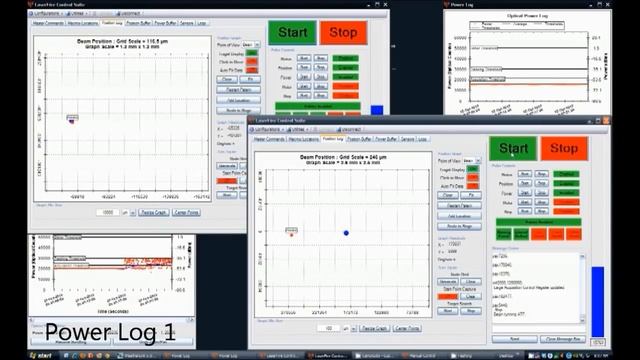Click Restart Pattern button in front window

[x=459, y=206]
